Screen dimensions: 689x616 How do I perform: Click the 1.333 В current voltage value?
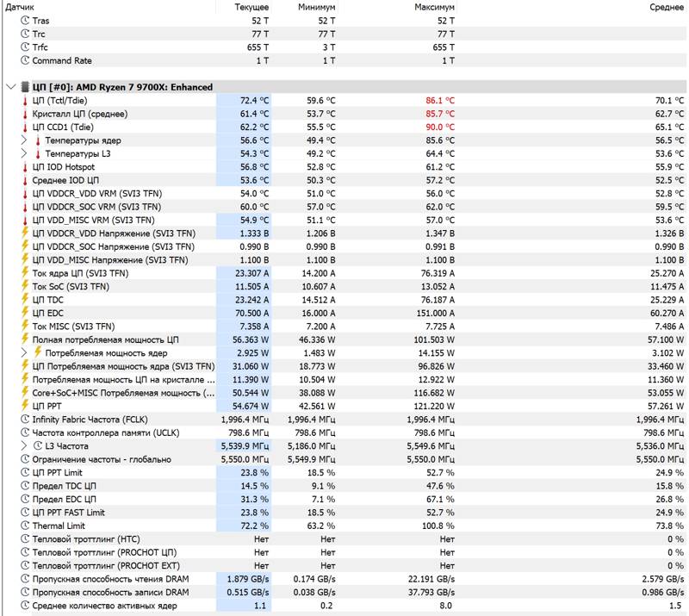(254, 233)
